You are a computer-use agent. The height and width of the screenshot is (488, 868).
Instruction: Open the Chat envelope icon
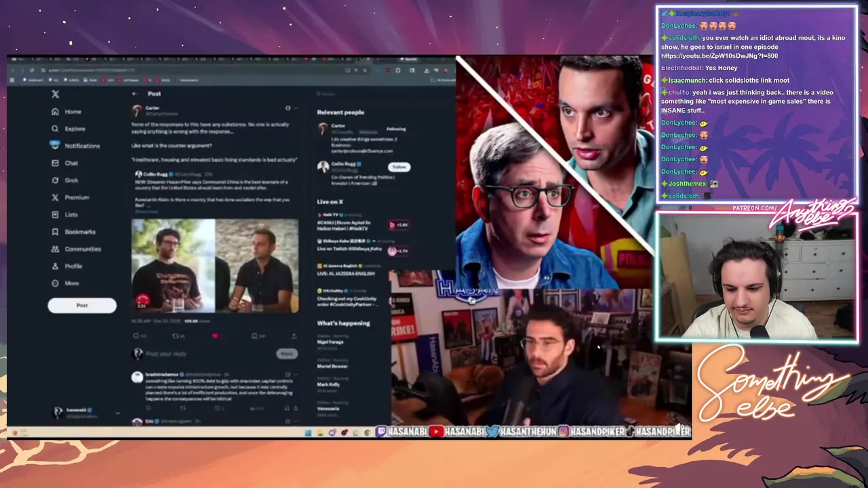(56, 163)
